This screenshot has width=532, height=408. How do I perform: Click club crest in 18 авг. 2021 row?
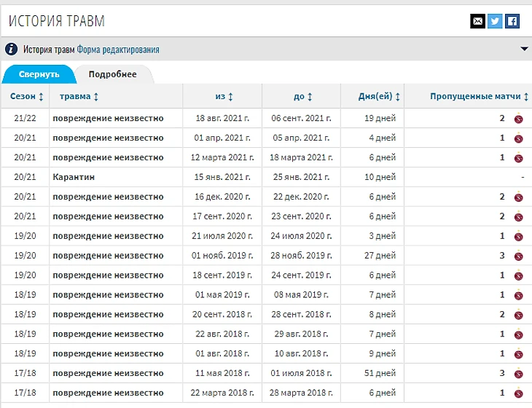pos(518,118)
